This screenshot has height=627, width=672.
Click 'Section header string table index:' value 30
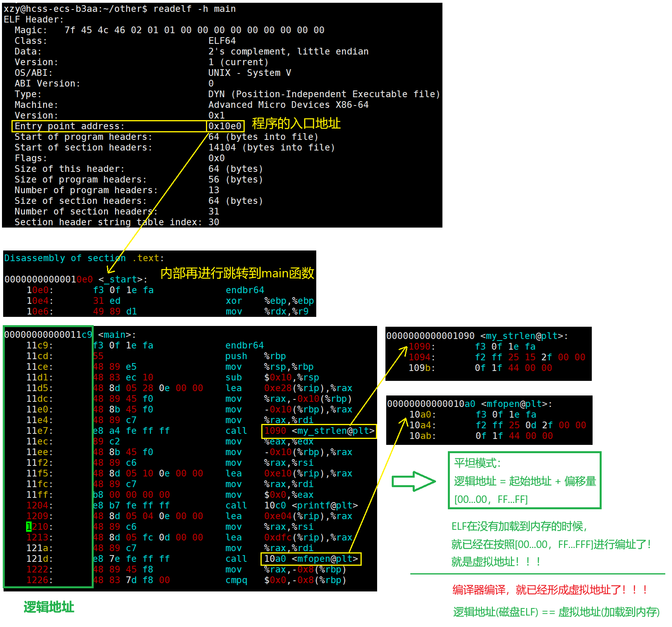click(214, 222)
